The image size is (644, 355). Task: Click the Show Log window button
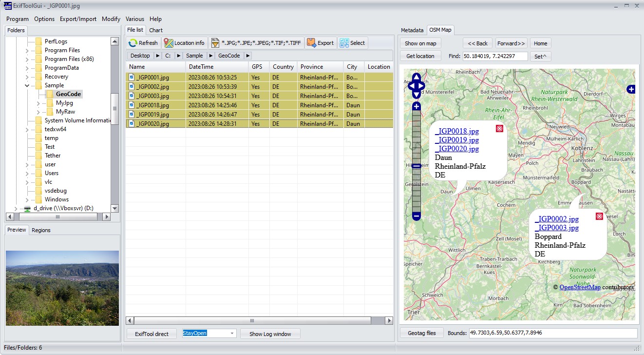270,334
